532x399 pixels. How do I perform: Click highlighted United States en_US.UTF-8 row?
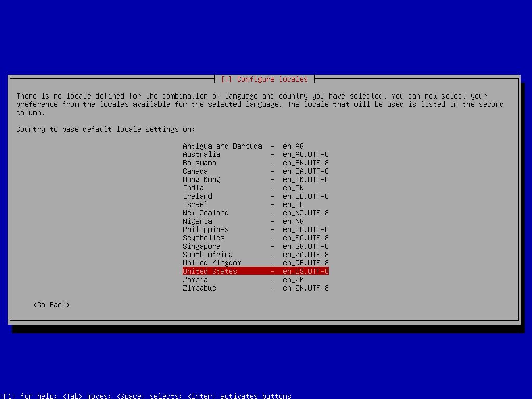256,271
